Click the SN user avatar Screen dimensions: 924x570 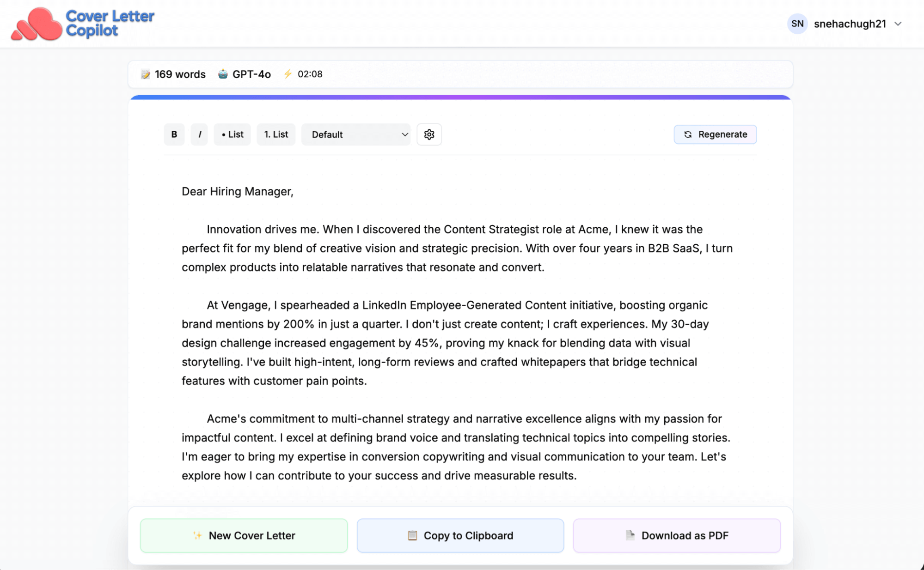(797, 24)
